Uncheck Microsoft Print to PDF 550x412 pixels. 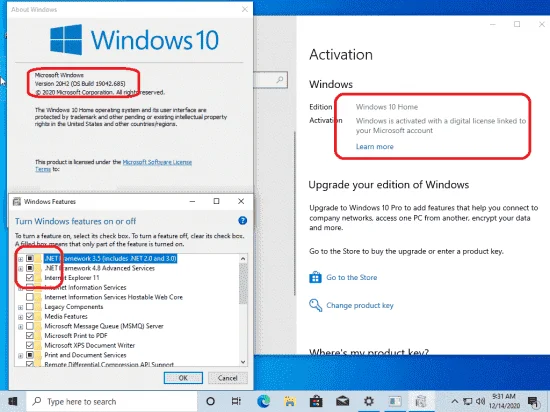coord(30,336)
